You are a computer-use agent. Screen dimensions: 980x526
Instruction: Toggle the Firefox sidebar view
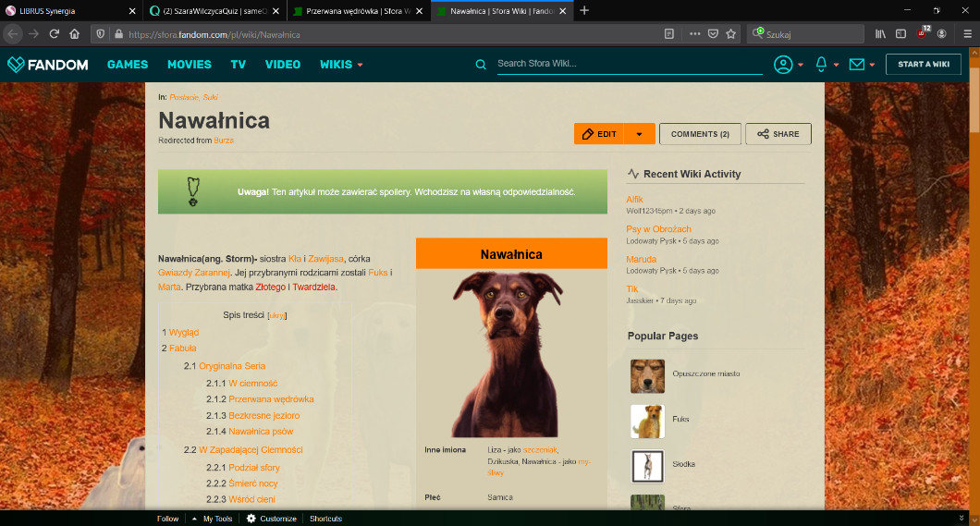pyautogui.click(x=900, y=33)
